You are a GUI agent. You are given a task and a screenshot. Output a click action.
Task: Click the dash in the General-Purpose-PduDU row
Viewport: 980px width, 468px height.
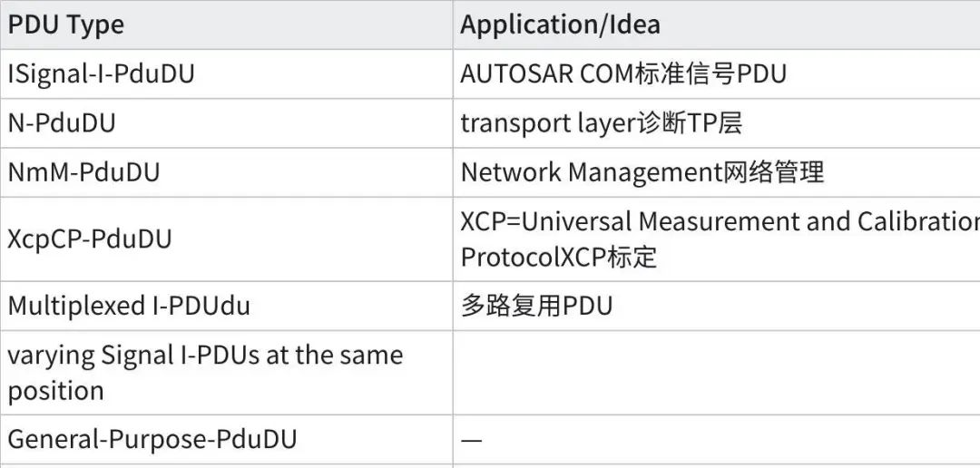pyautogui.click(x=471, y=441)
